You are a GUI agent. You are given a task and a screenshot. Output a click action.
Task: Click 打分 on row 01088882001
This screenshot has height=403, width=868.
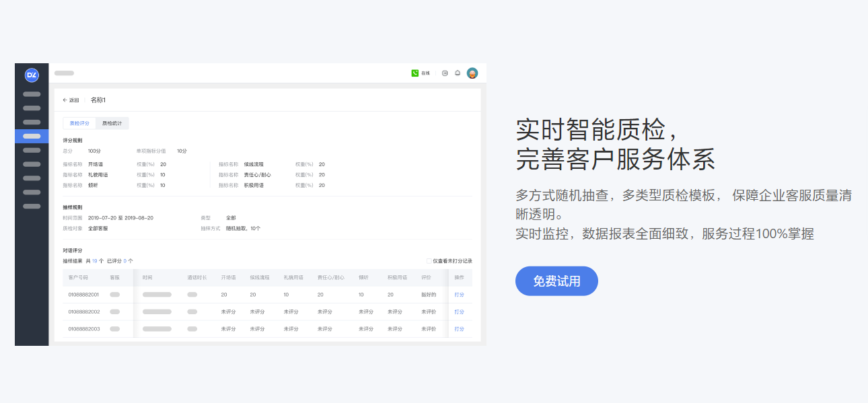click(458, 294)
